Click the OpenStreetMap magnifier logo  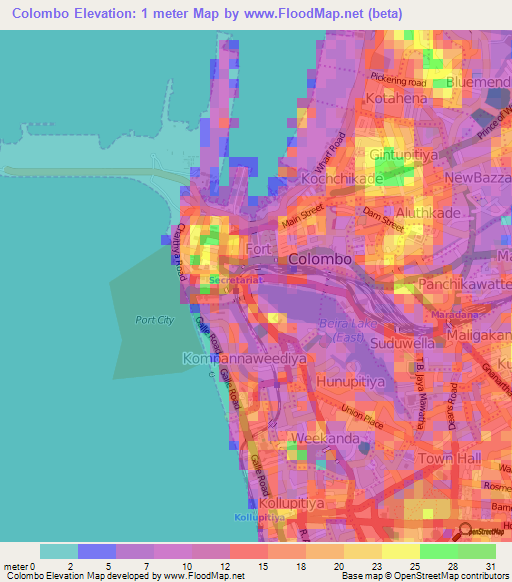[479, 532]
